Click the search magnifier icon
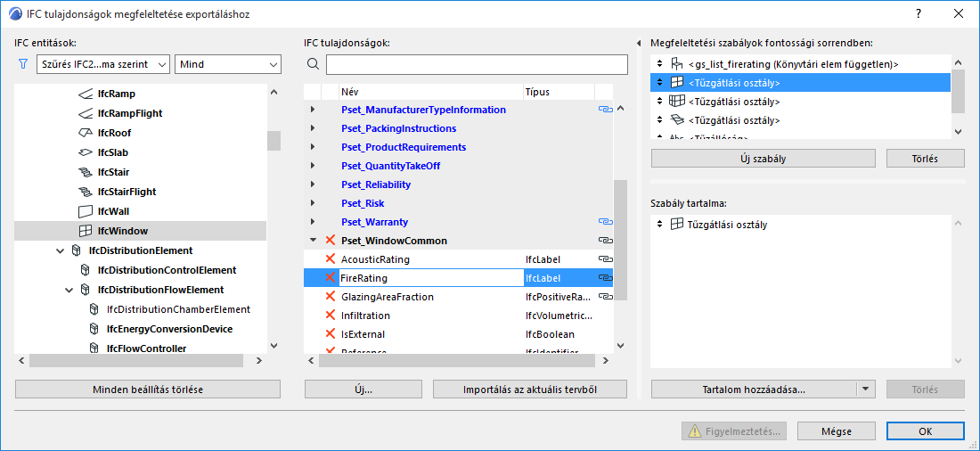 pyautogui.click(x=313, y=64)
